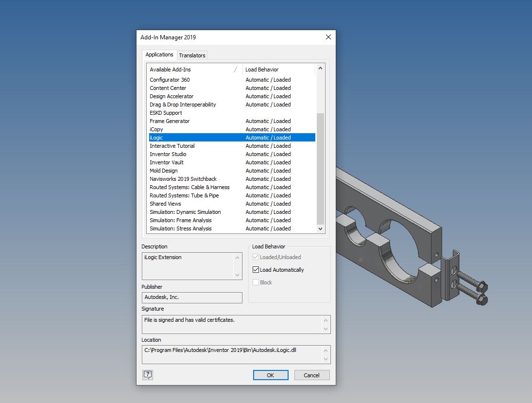Image resolution: width=532 pixels, height=403 pixels.
Task: Click the Signature field scroll-up arrow
Action: [326, 319]
